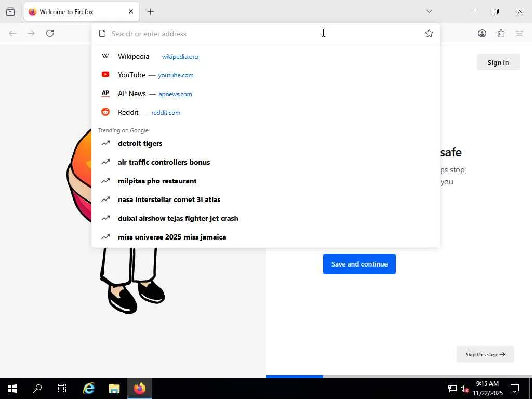Open a new tab with the plus button
Screen dimensions: 532x399
(x=150, y=11)
